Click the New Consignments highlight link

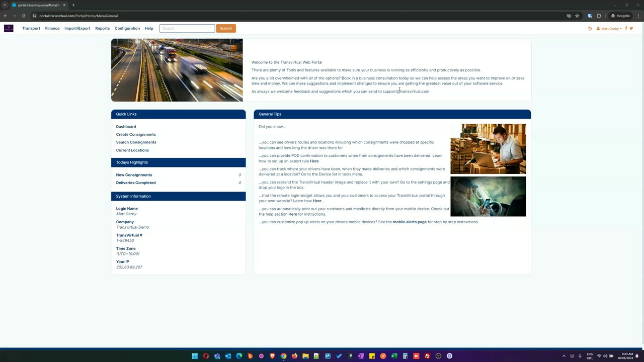pos(134,175)
